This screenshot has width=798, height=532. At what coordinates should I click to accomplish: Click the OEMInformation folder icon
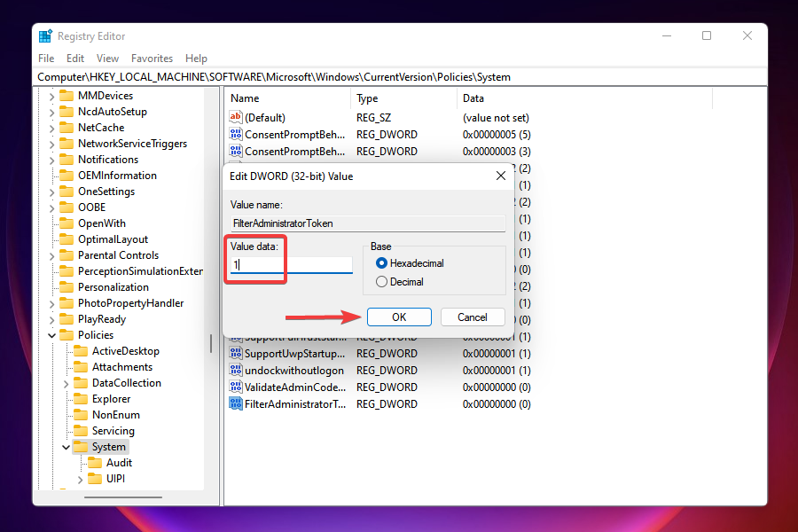[66, 176]
